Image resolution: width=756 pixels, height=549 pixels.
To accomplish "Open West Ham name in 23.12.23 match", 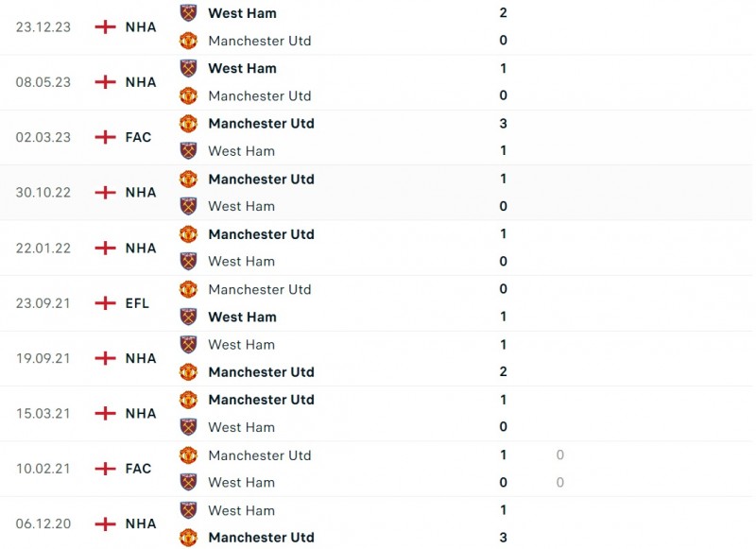I will [x=242, y=13].
